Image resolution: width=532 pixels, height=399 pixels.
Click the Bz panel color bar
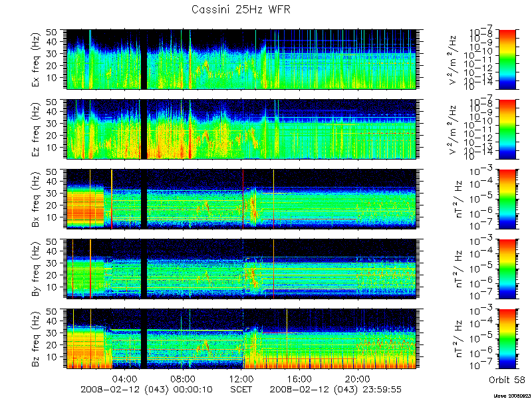click(x=507, y=339)
